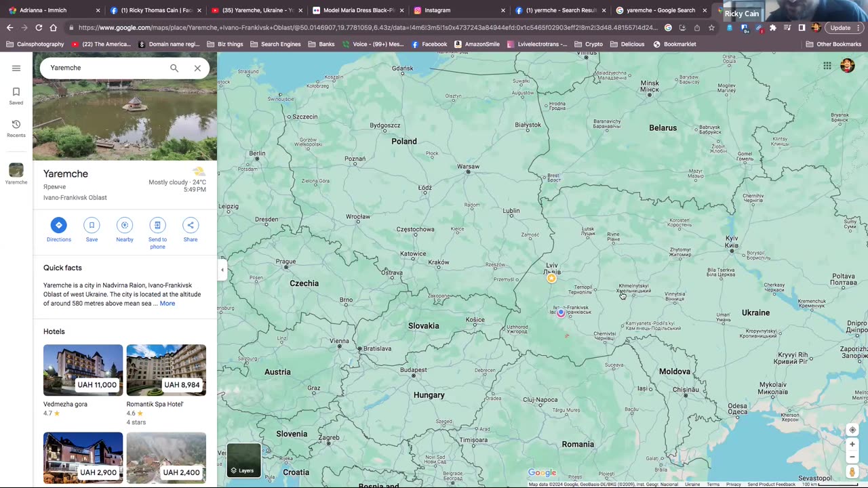Open the AmazonSmile bookmark
The image size is (868, 488).
click(477, 44)
